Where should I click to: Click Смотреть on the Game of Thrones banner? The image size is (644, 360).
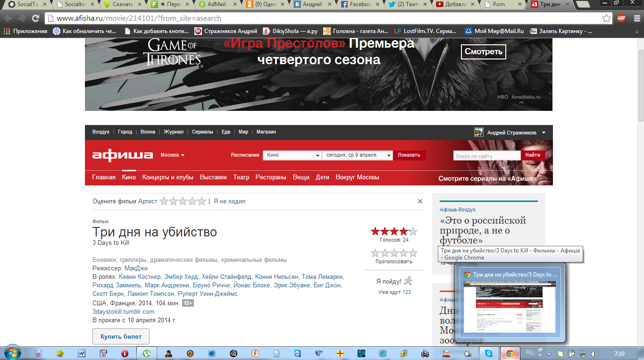(483, 51)
